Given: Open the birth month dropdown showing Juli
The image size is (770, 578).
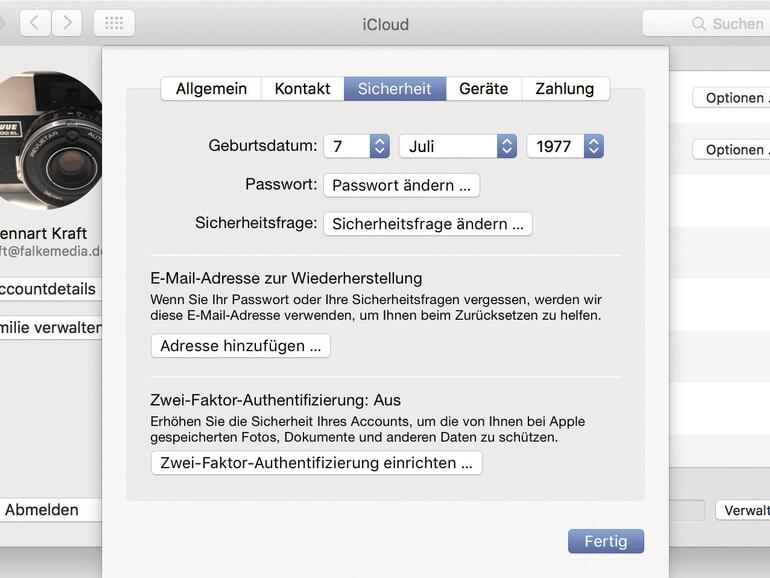Looking at the screenshot, I should coord(458,146).
